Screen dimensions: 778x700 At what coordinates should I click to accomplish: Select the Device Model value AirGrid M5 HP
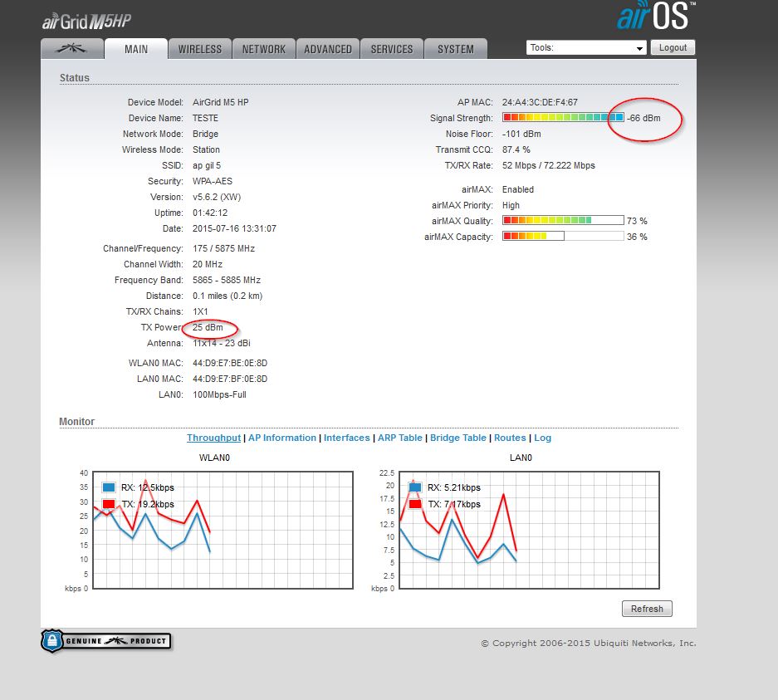(220, 102)
